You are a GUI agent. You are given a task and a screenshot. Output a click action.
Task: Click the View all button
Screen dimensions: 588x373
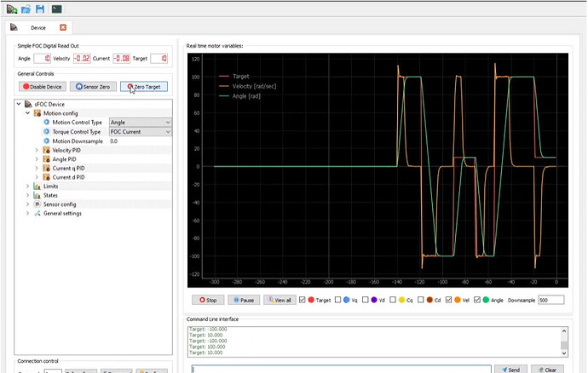pyautogui.click(x=280, y=300)
